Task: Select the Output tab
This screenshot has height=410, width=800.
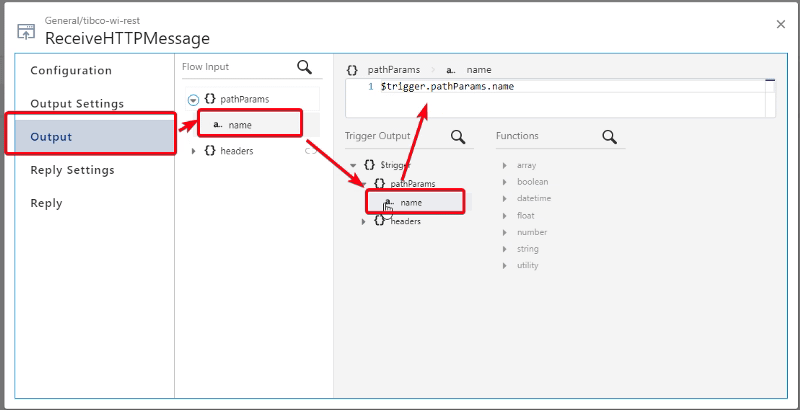Action: click(51, 137)
